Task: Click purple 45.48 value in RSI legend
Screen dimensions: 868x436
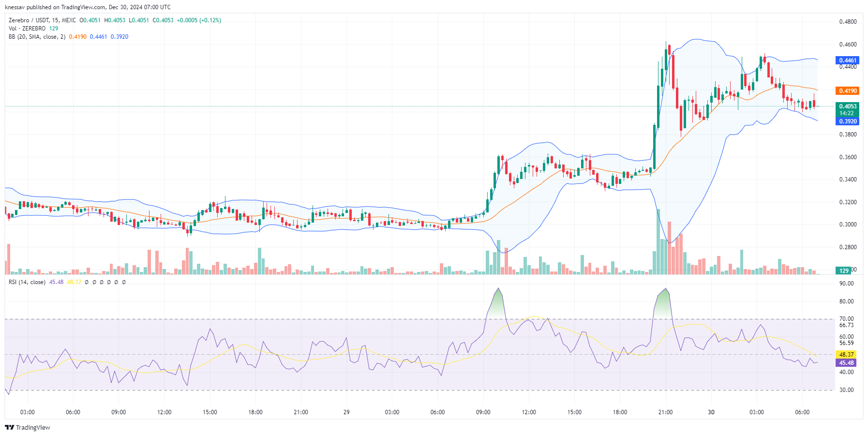Action: click(x=56, y=282)
